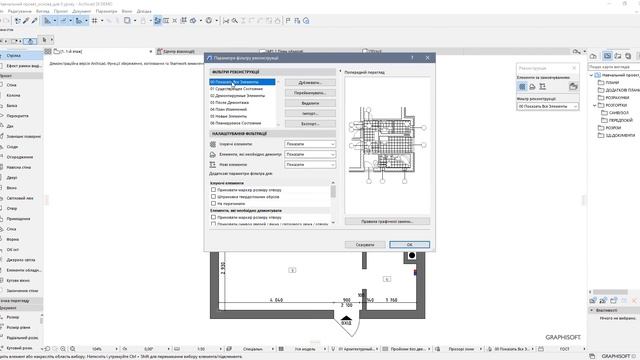This screenshot has height=360, width=640.
Task: Open the Документ menu
Action: [x=82, y=11]
